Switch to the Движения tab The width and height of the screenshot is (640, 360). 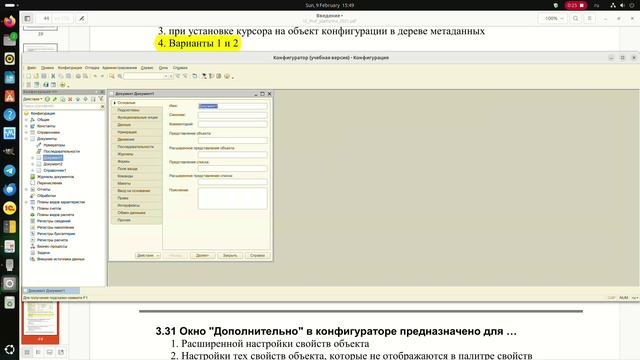137,140
